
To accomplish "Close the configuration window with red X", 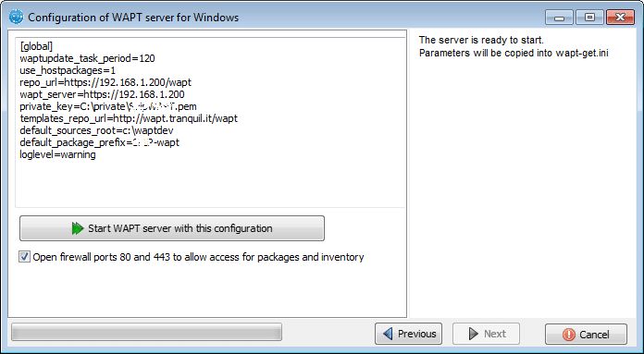I will [621, 18].
